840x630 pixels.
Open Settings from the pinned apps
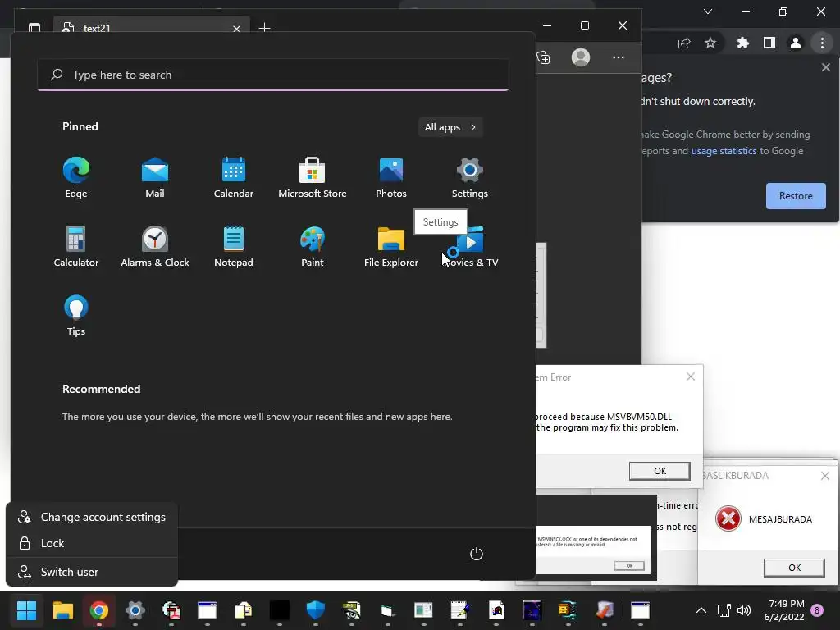coord(470,177)
